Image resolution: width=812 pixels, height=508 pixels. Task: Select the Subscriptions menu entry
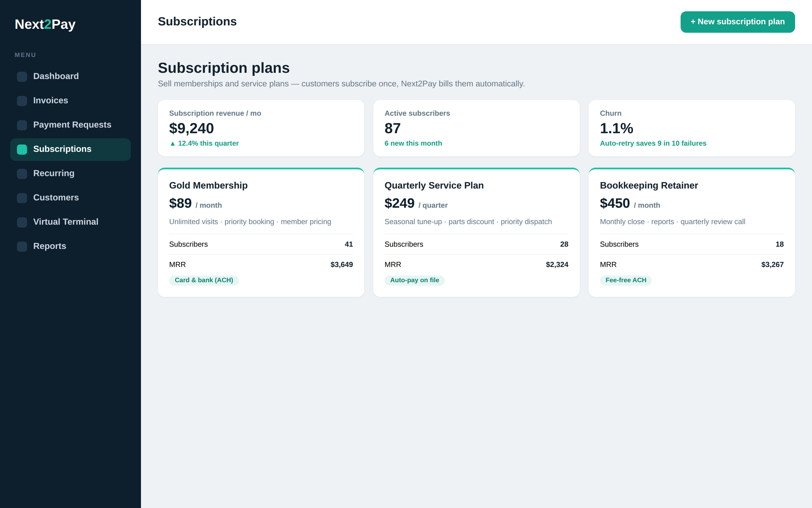coord(70,150)
